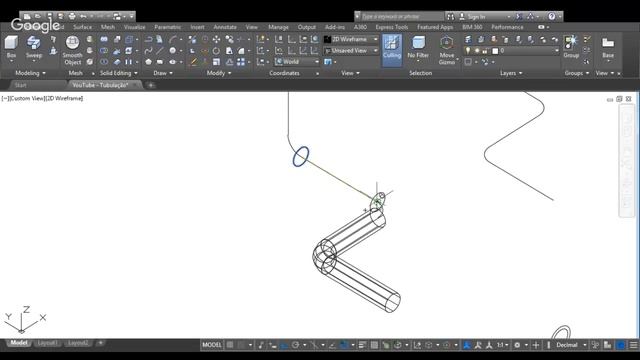Add a new layout with plus button
This screenshot has height=360, width=640.
(100, 343)
